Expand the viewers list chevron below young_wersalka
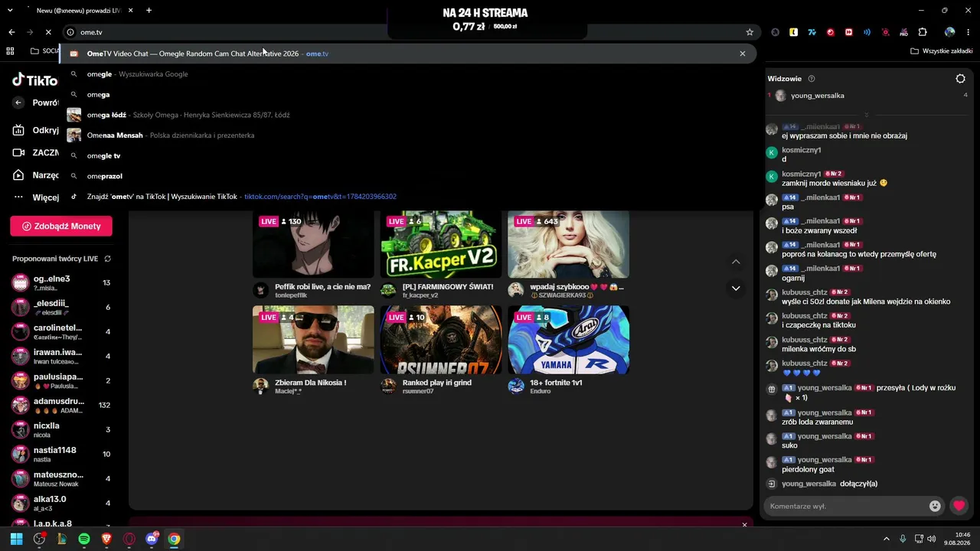 coord(866,115)
